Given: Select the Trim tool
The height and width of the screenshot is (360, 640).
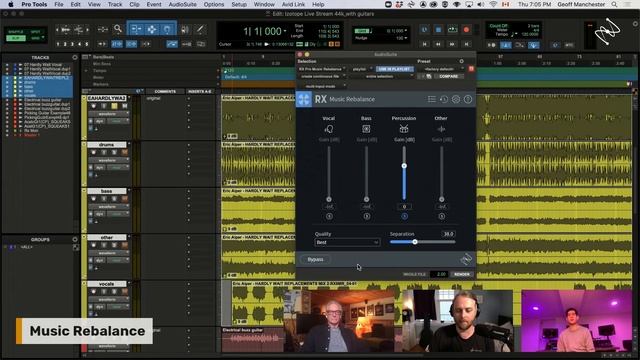Looking at the screenshot, I should [136, 29].
